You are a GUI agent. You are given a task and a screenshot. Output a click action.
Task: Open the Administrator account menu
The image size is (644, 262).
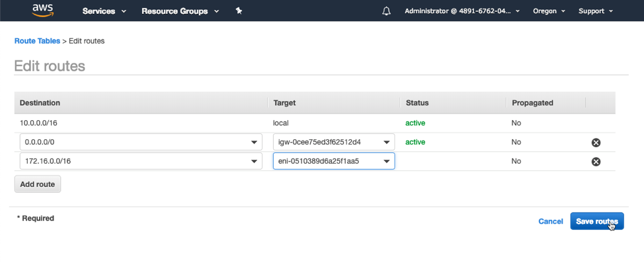(462, 11)
